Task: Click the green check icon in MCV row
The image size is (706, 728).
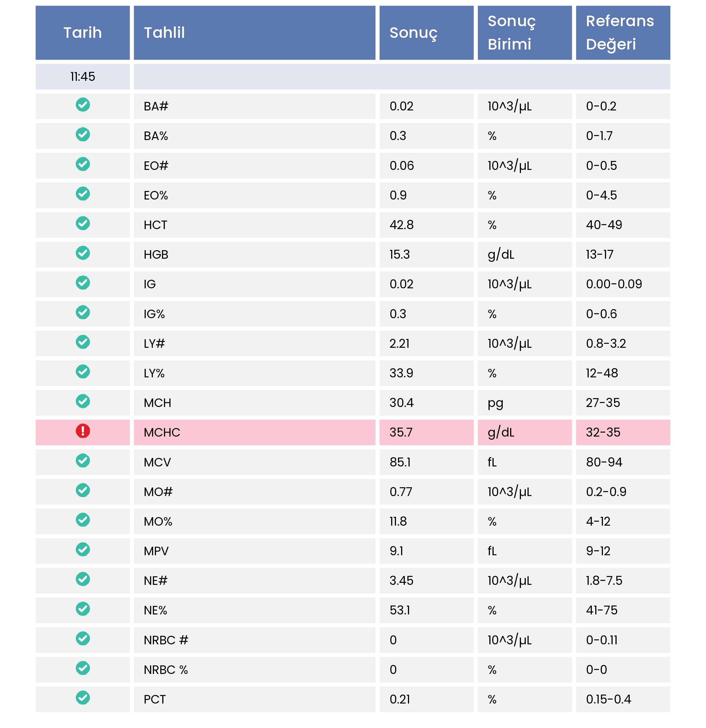Action: (x=83, y=460)
